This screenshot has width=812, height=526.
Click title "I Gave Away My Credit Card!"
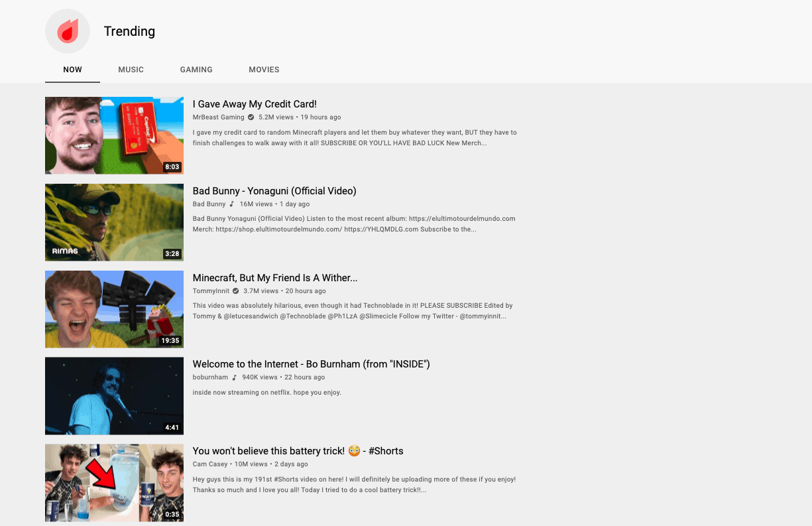point(255,104)
